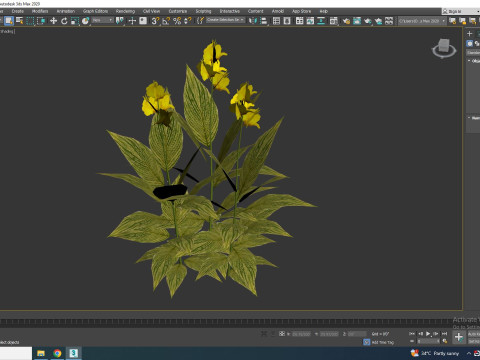Toggle the 3D Snaps button
The width and height of the screenshot is (480, 360).
point(155,21)
